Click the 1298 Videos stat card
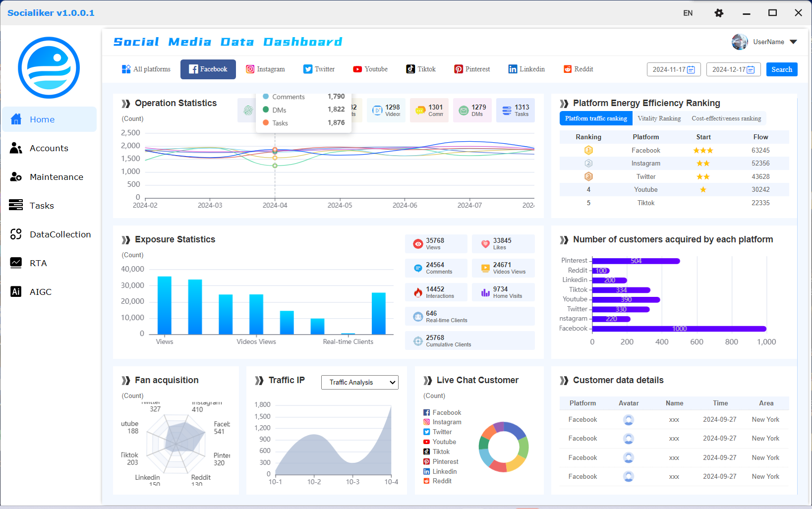This screenshot has height=509, width=812. 386,110
